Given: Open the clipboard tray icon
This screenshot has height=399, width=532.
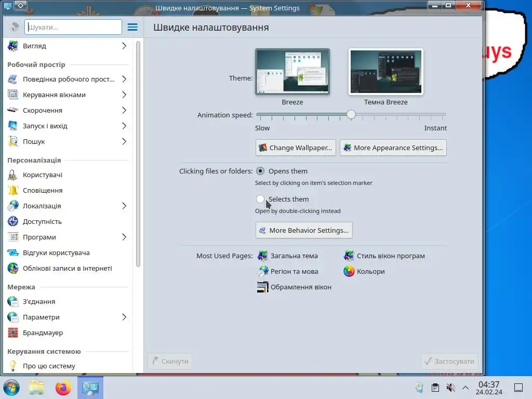Looking at the screenshot, I should pos(435,388).
